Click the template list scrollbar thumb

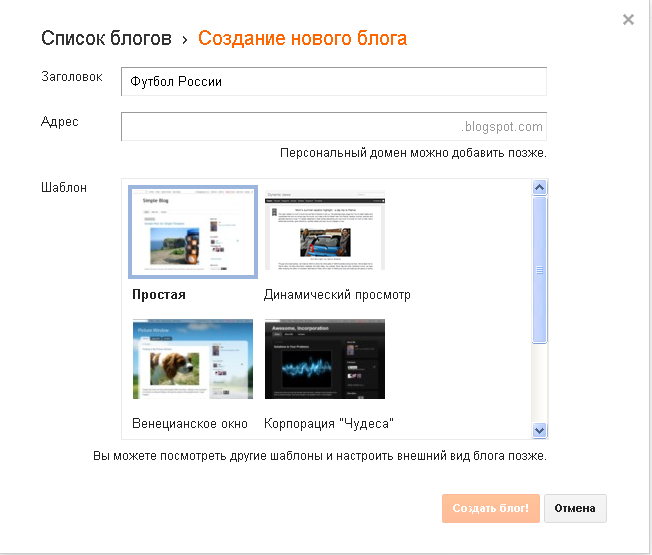[539, 270]
